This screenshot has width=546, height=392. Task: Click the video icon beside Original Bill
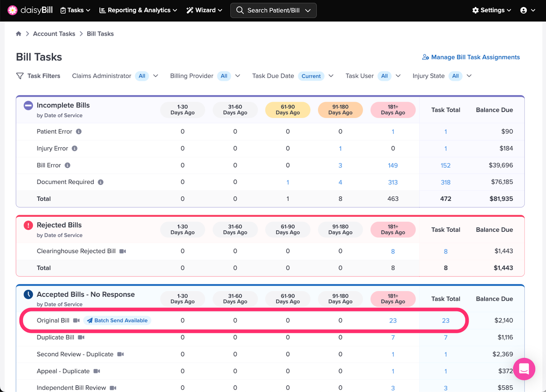tap(76, 320)
